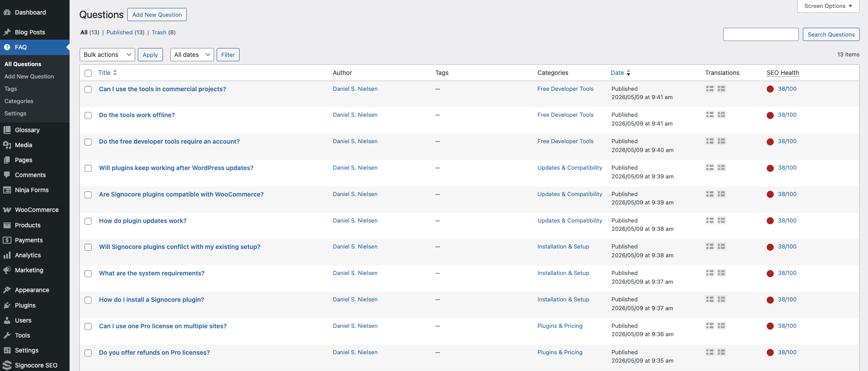868x371 pixels.
Task: Open the Categories submenu item
Action: [19, 101]
